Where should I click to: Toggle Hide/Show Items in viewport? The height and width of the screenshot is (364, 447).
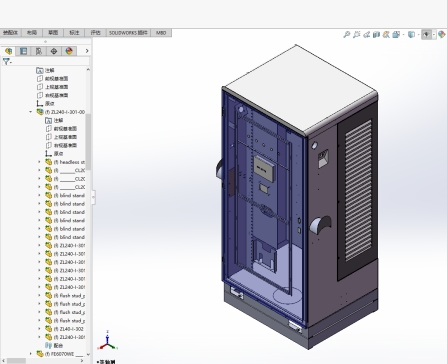(x=426, y=34)
